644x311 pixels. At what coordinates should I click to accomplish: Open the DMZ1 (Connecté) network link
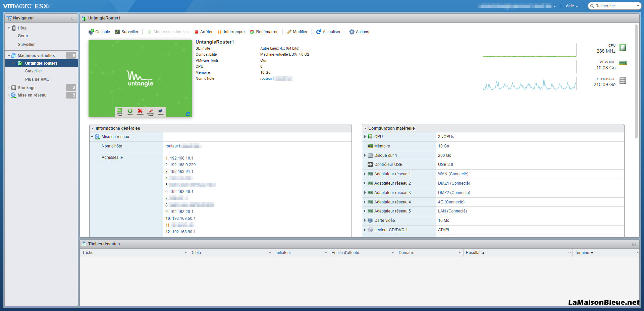coord(454,183)
